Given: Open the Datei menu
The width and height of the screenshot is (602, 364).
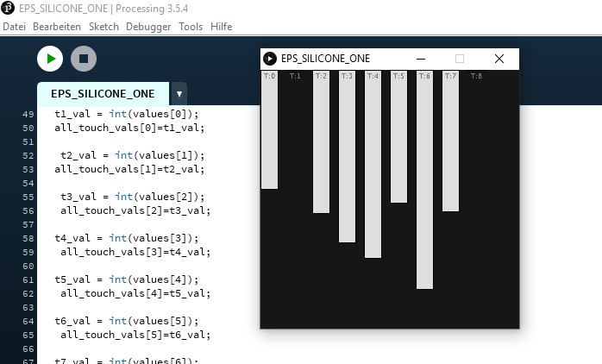Looking at the screenshot, I should [x=14, y=27].
